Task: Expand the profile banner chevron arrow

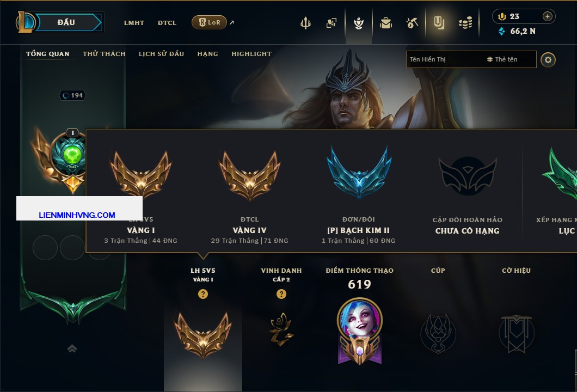Action: click(x=72, y=348)
